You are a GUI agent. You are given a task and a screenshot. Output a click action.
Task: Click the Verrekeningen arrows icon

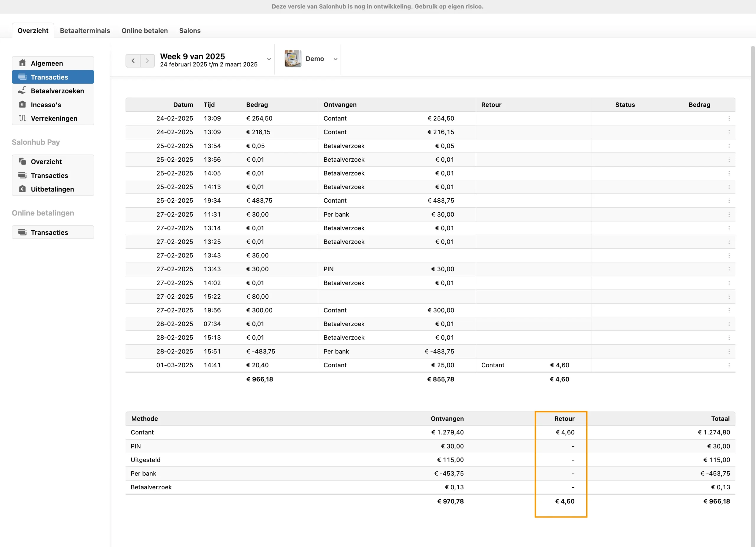22,118
